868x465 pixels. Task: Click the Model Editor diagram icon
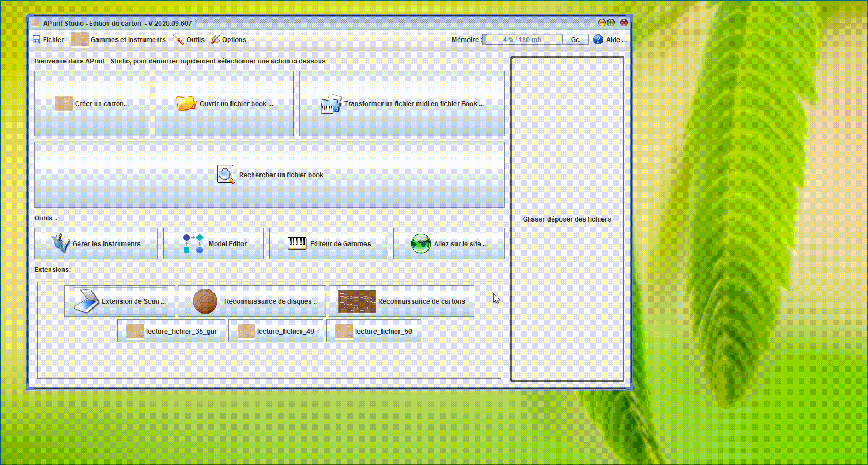193,243
